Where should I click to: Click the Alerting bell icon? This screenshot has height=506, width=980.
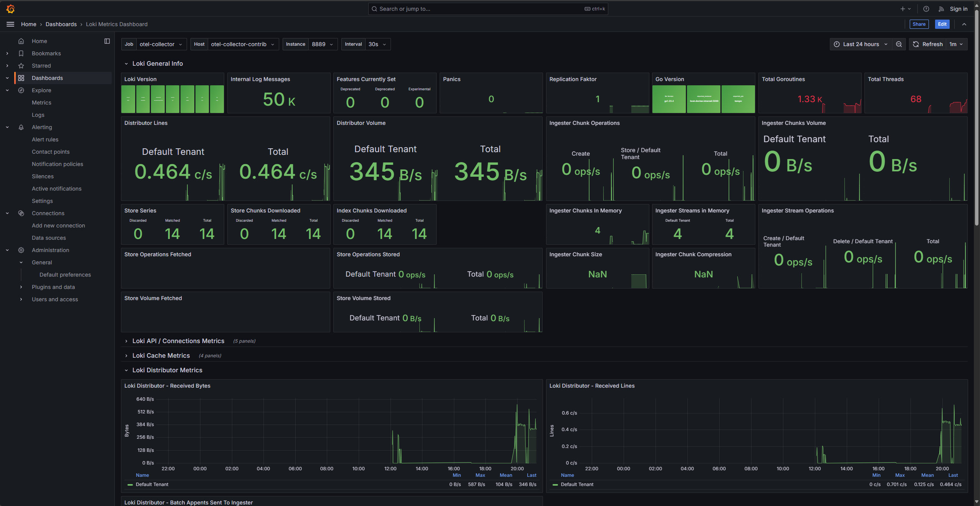point(21,127)
